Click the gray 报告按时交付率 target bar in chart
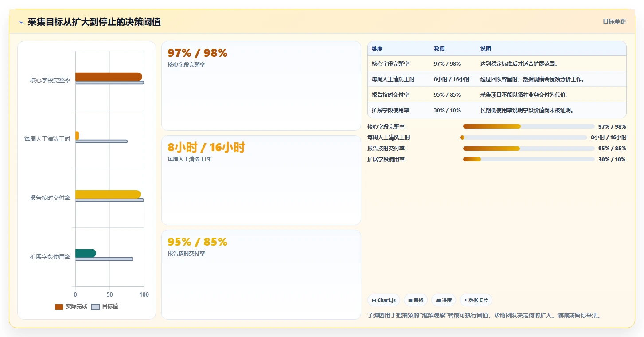Viewport: 644px width, 337px height. tap(109, 200)
